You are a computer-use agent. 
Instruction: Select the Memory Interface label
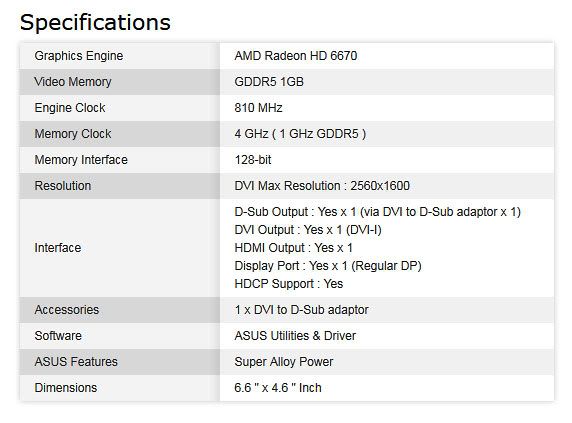point(81,160)
